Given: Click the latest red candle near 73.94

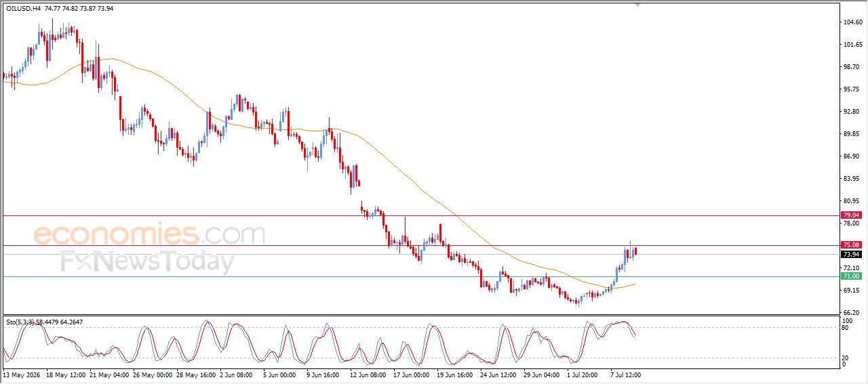Looking at the screenshot, I should click(635, 251).
